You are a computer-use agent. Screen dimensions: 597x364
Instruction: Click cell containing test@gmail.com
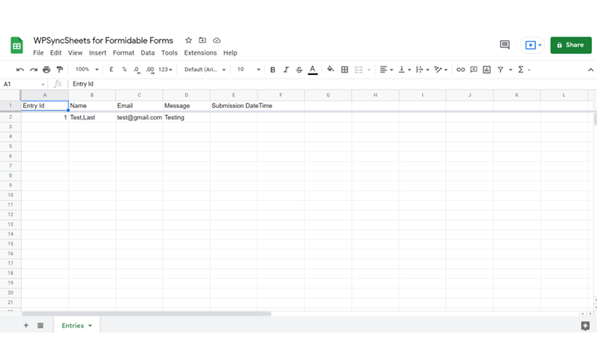click(x=139, y=117)
